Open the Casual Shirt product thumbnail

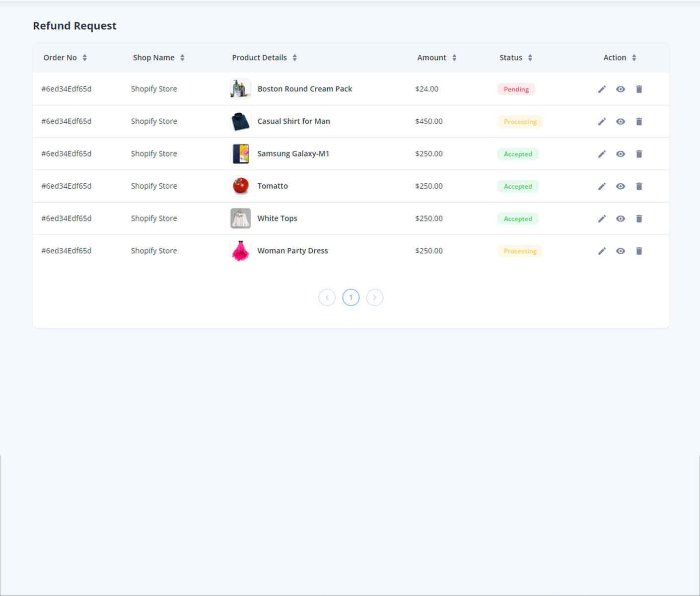tap(240, 121)
